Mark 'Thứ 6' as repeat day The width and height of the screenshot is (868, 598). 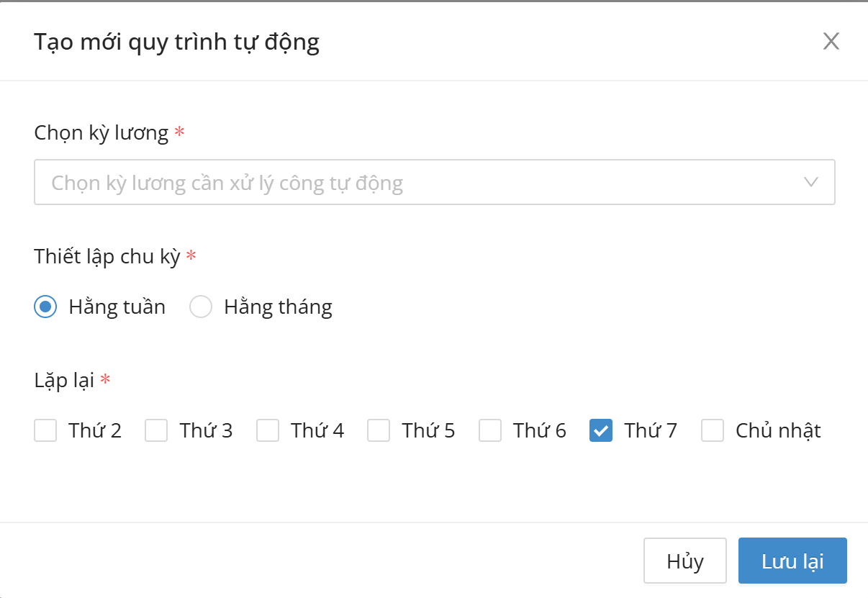point(490,431)
